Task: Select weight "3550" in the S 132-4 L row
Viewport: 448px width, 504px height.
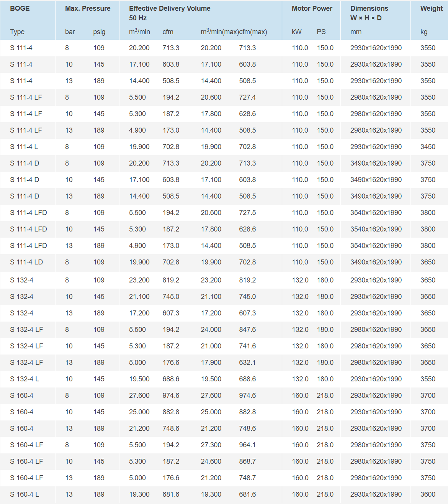Action: pyautogui.click(x=428, y=379)
